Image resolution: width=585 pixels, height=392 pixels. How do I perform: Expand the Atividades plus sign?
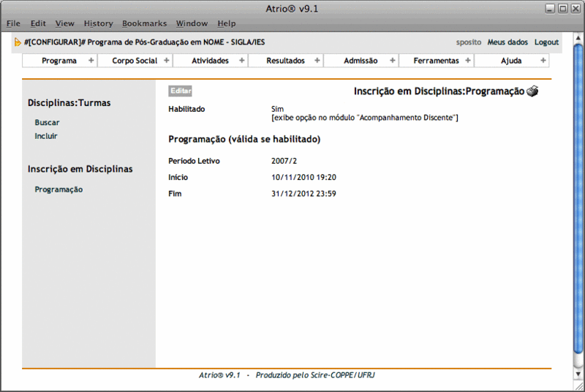pos(242,61)
